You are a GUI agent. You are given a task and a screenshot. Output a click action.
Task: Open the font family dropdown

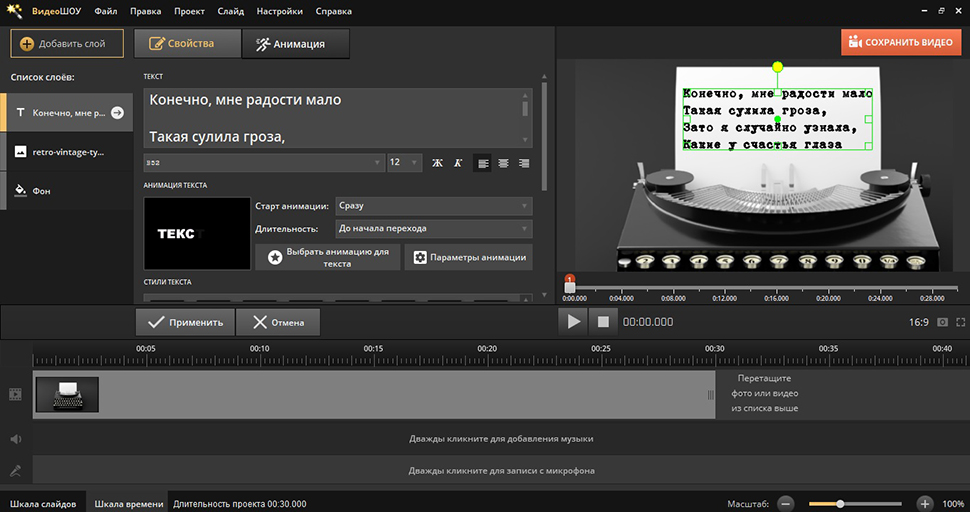(x=264, y=163)
